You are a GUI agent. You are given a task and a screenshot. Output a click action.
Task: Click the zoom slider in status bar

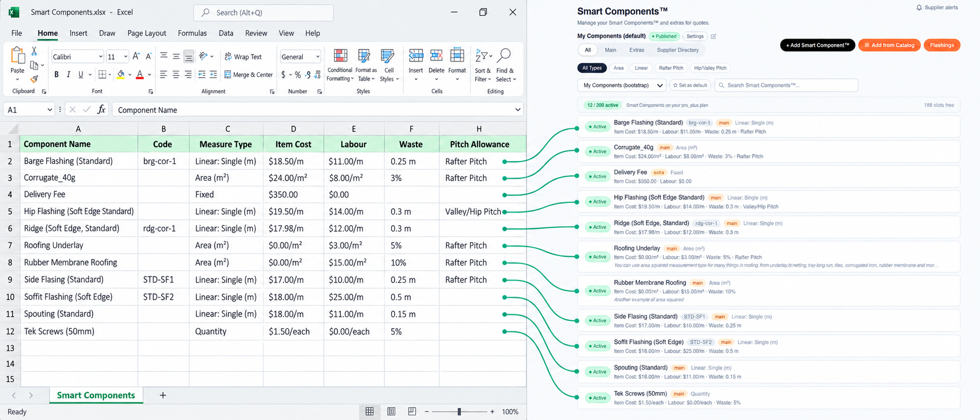459,411
